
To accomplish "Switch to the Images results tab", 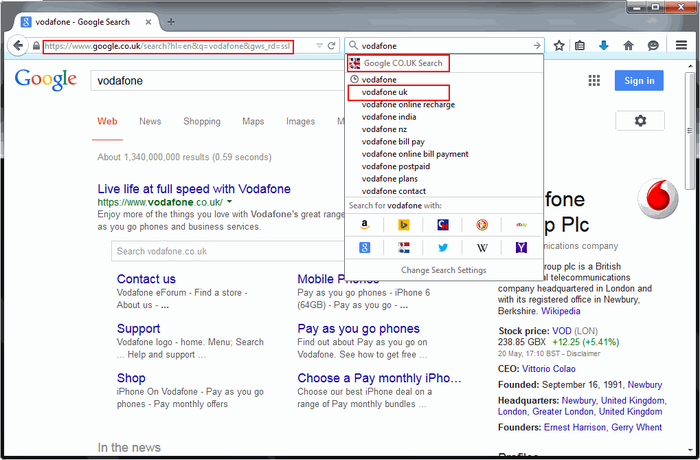I will click(x=300, y=121).
